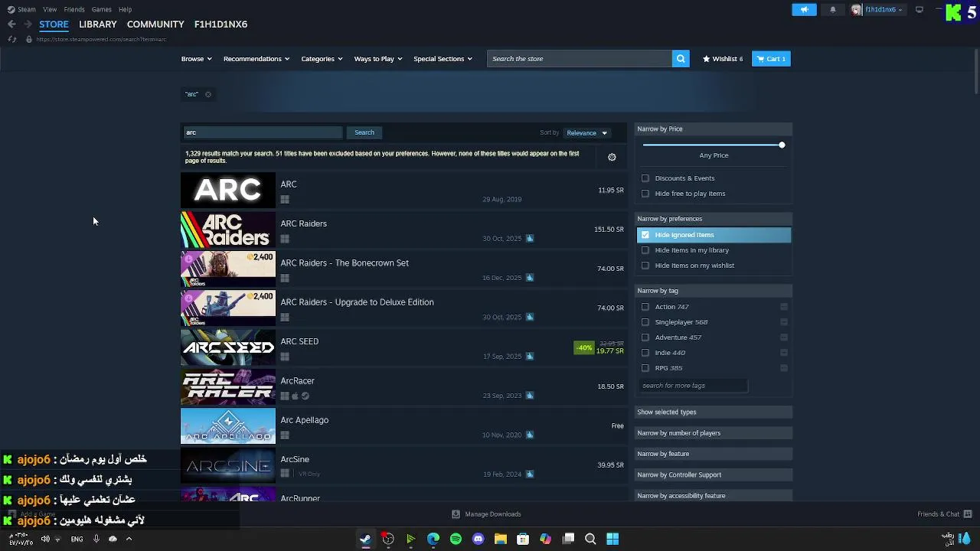
Task: Remove the "arc" search term tag
Action: click(207, 94)
